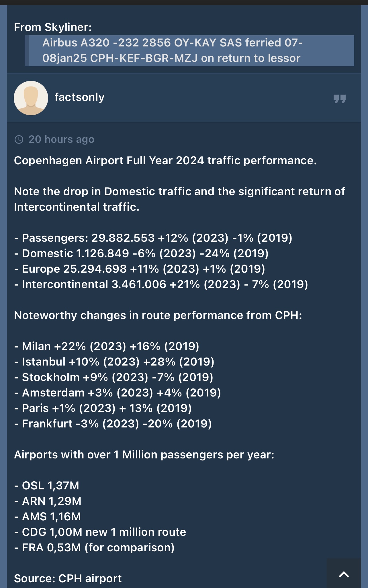
Task: Click "Noteworthy changes in route performance" text
Action: pos(158,315)
